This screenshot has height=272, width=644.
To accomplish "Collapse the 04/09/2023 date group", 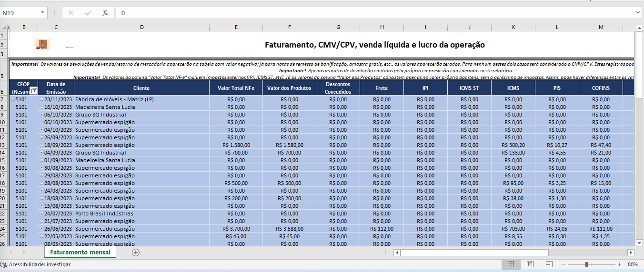I will [x=42, y=153].
